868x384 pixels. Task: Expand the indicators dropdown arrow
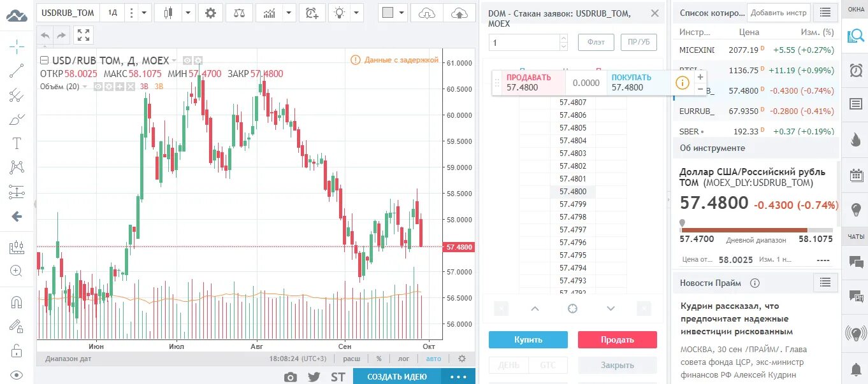click(289, 13)
